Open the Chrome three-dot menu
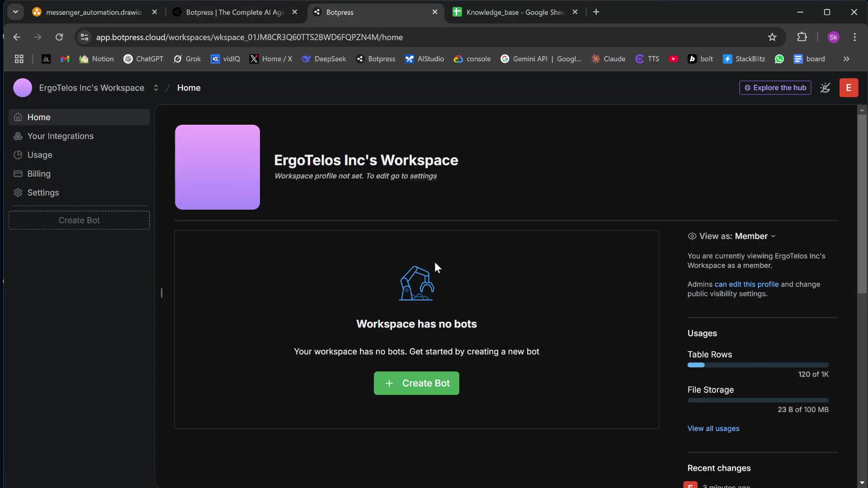Image resolution: width=868 pixels, height=488 pixels. click(854, 37)
